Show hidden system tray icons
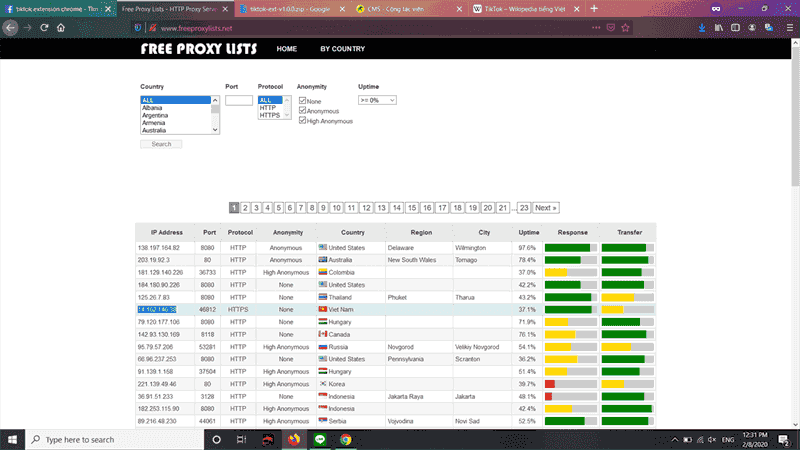 click(674, 439)
